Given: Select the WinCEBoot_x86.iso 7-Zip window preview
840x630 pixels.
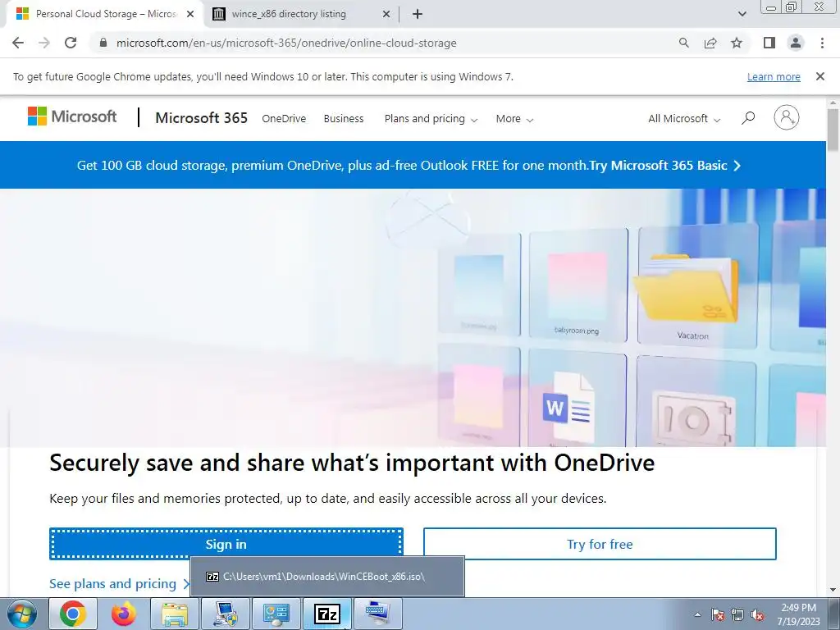Looking at the screenshot, I should pyautogui.click(x=326, y=577).
